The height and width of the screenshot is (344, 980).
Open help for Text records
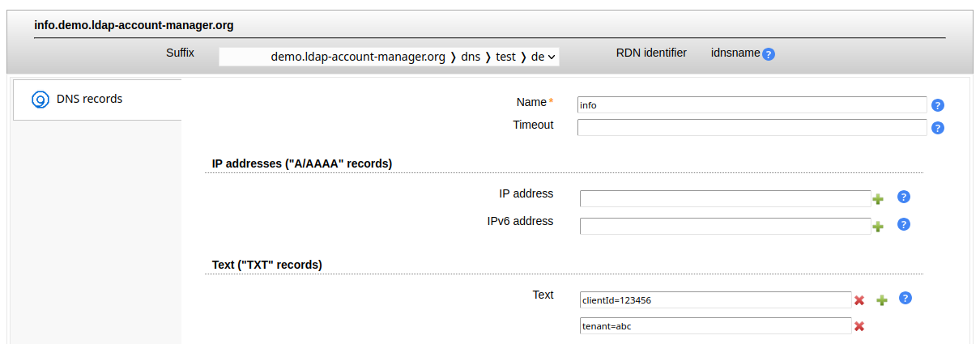pos(906,298)
